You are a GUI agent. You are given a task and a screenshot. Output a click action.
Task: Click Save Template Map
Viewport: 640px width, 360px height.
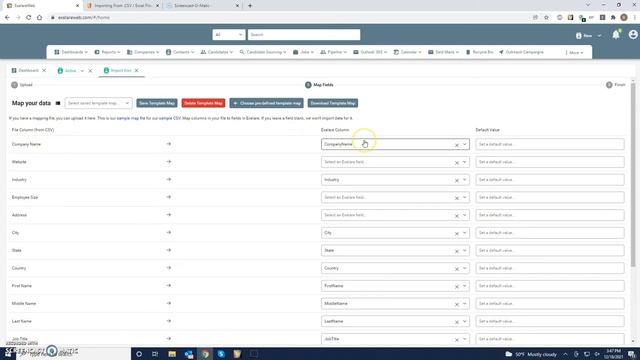click(x=157, y=103)
